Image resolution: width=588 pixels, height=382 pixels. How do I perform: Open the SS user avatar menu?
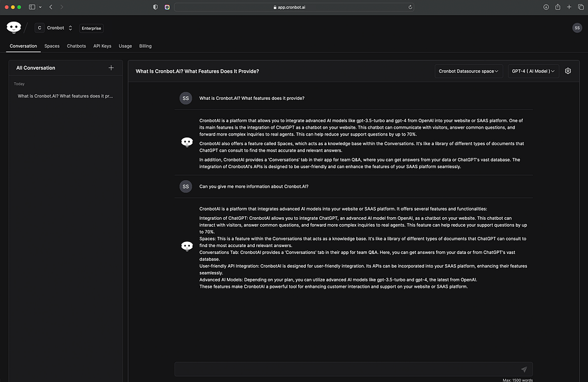[577, 28]
